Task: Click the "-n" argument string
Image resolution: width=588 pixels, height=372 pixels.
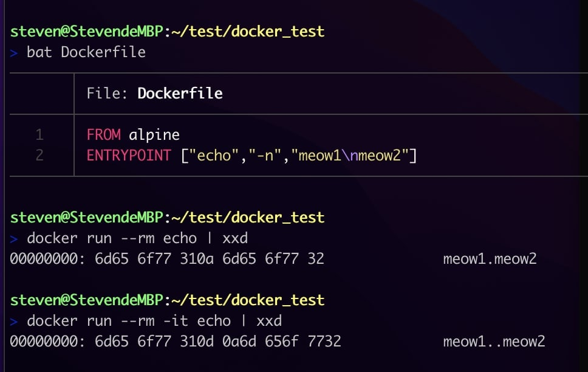Action: (x=264, y=156)
